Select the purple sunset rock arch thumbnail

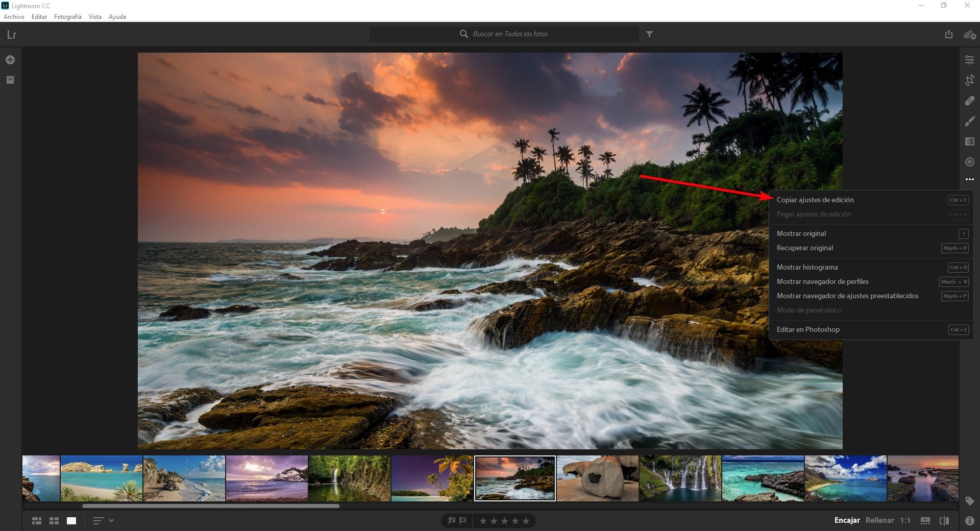click(267, 478)
